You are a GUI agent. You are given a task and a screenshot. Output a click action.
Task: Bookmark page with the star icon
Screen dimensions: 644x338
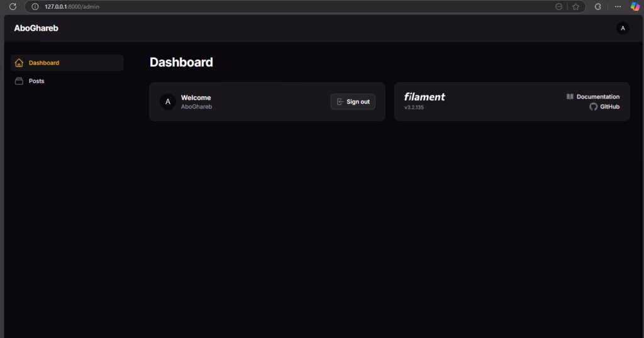pyautogui.click(x=575, y=6)
